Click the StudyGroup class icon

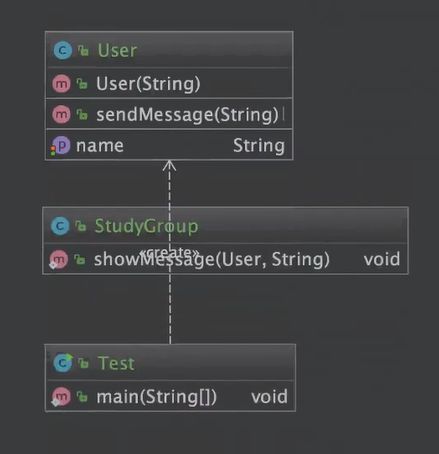click(x=60, y=226)
